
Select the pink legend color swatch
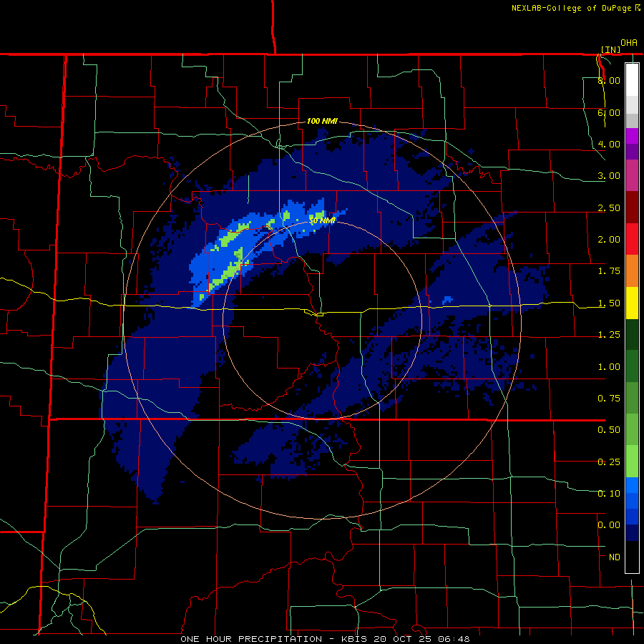tap(632, 175)
